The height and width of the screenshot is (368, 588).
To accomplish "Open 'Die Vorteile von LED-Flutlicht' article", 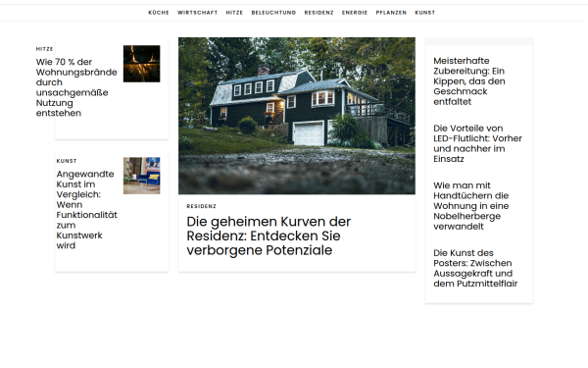I will (x=478, y=143).
